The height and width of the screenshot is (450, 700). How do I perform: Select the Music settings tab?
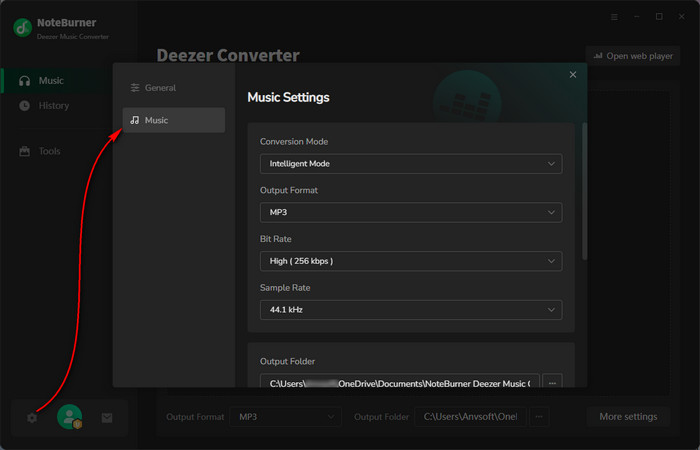click(x=174, y=120)
